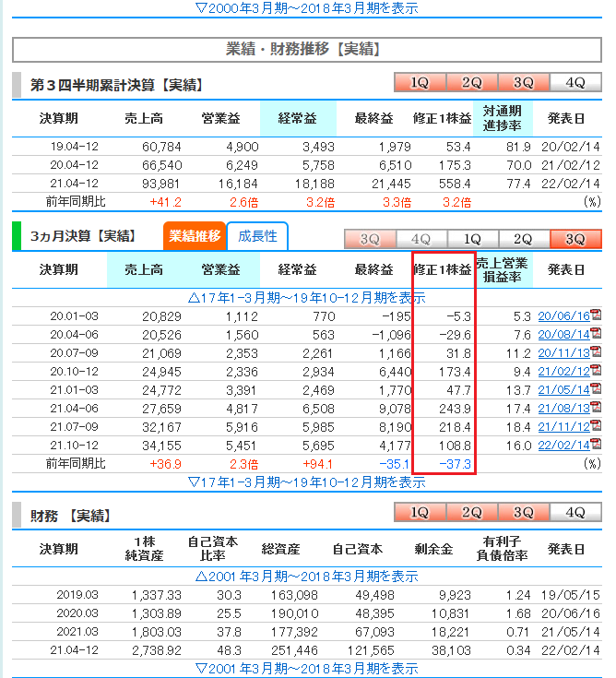This screenshot has height=678, width=616.
Task: Click PDF icon beside 21/05/14 date
Action: pos(595,390)
